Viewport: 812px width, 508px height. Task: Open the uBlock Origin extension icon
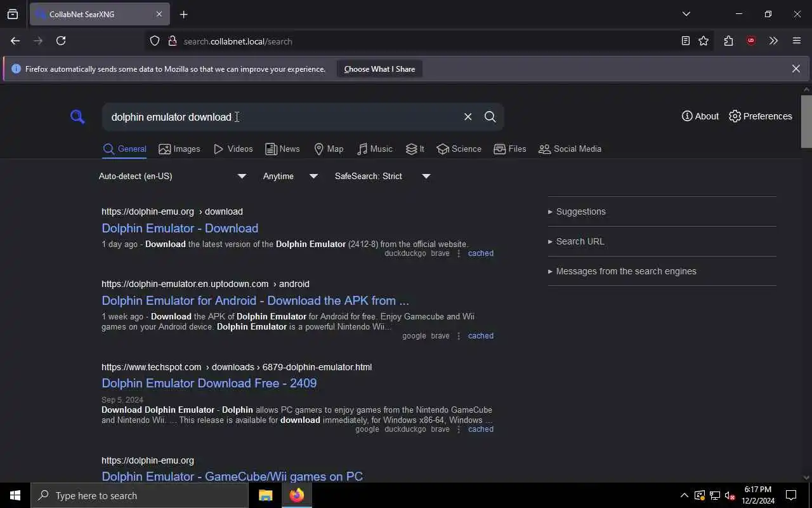coord(751,41)
